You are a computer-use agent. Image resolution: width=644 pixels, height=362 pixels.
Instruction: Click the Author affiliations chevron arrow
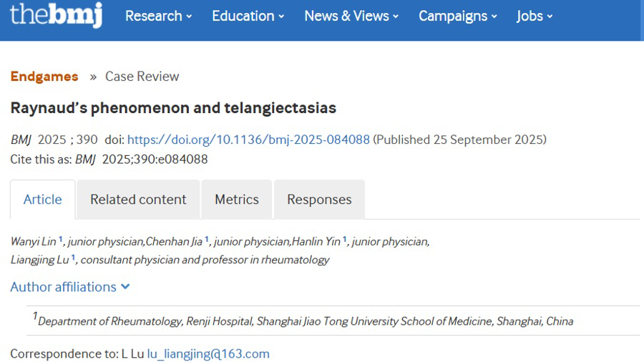[126, 287]
